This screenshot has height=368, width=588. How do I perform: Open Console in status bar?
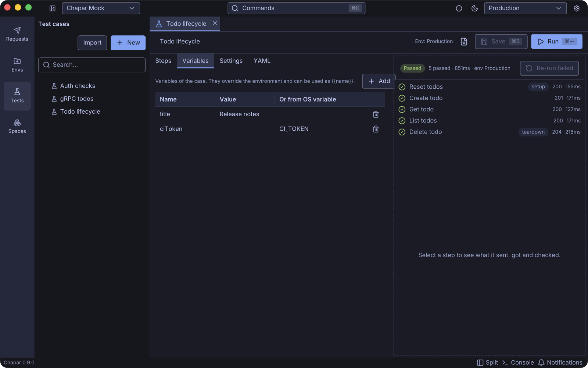[x=518, y=362]
